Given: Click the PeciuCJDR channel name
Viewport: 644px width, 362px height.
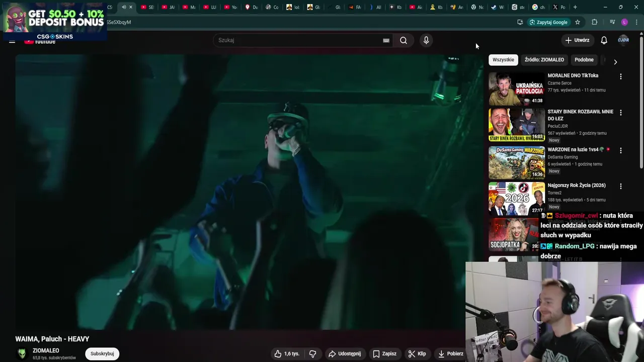Looking at the screenshot, I should tap(558, 126).
